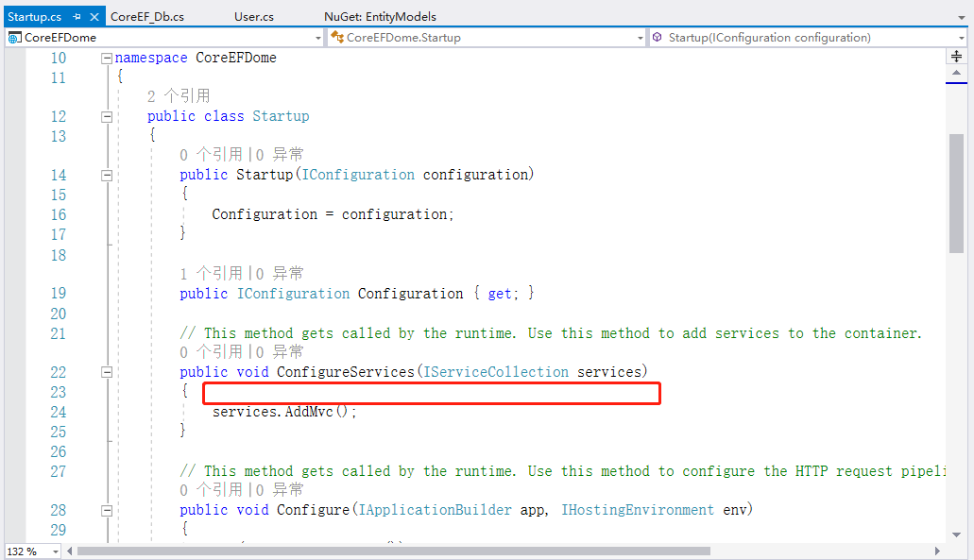Click the method cube icon in member dropdown

[658, 37]
